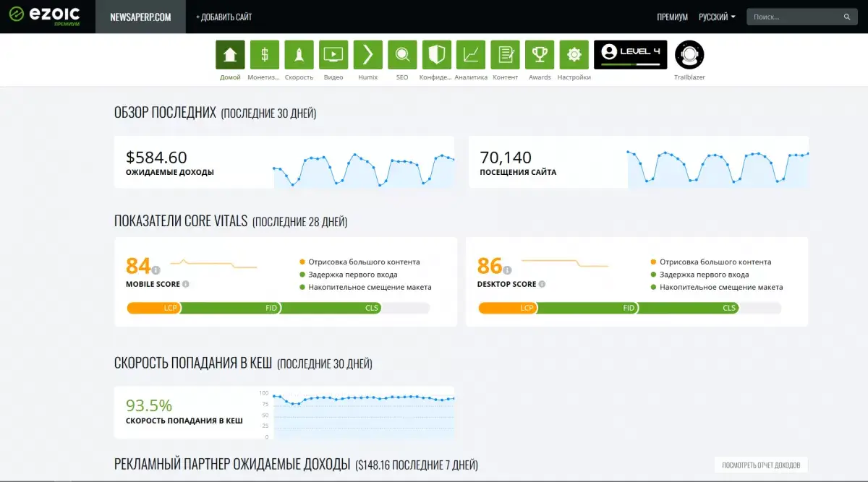
Task: Click the Level 4 progress badge
Action: (630, 55)
